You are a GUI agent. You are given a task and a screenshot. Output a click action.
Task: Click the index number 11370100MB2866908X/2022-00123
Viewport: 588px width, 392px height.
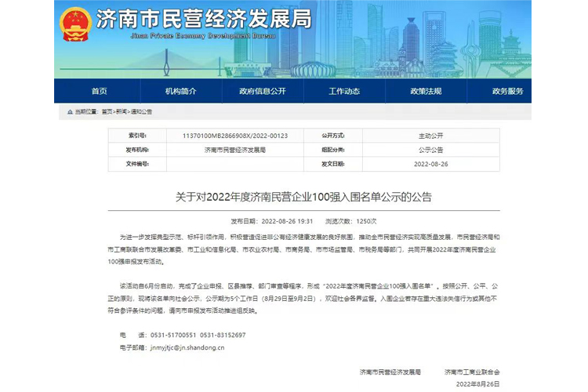(234, 136)
